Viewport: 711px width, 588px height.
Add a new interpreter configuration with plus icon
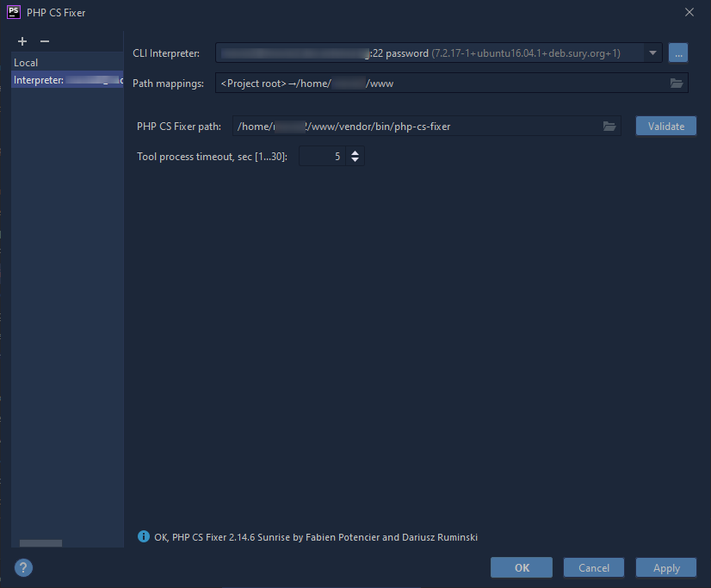point(22,41)
